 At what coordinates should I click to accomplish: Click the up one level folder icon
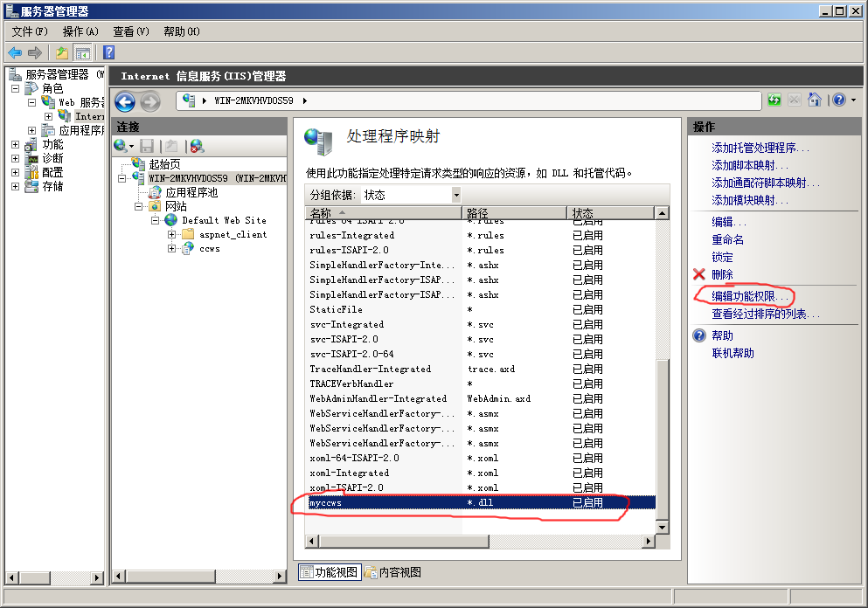point(62,53)
